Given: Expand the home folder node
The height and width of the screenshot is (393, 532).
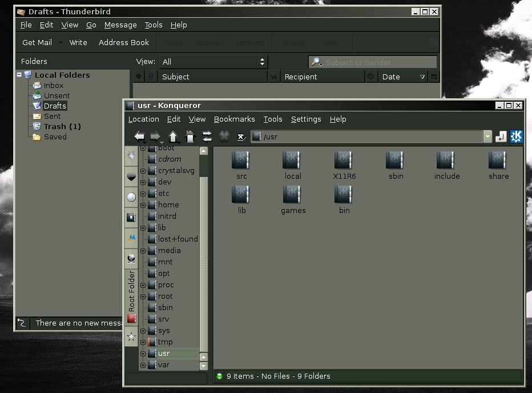Looking at the screenshot, I should click(143, 205).
